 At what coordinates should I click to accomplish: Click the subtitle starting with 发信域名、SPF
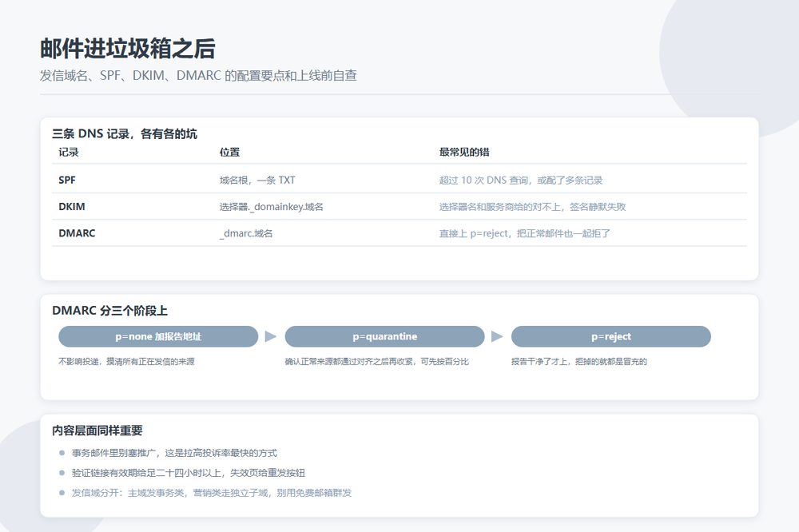pos(198,75)
